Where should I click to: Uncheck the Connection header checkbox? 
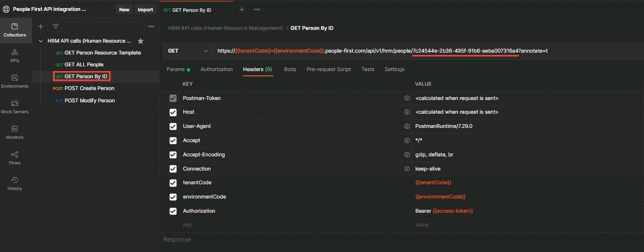pyautogui.click(x=173, y=169)
